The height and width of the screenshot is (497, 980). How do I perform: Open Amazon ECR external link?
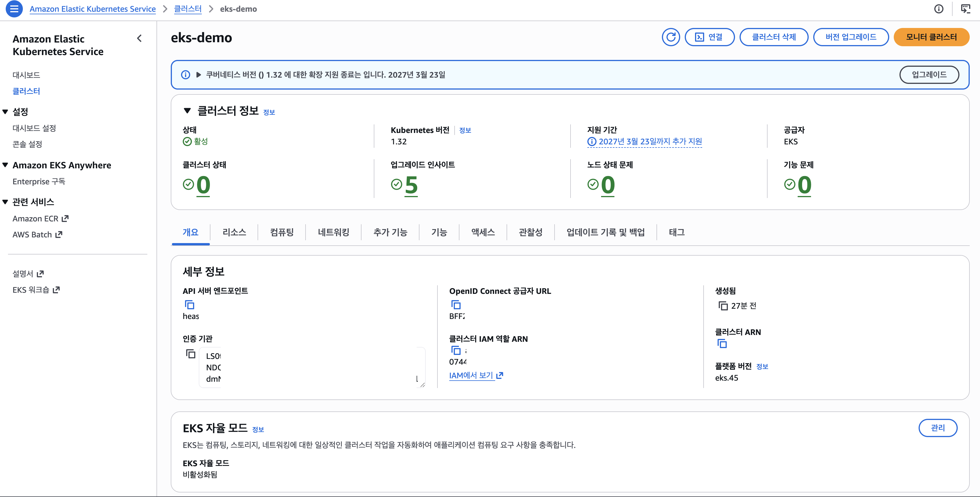[40, 219]
